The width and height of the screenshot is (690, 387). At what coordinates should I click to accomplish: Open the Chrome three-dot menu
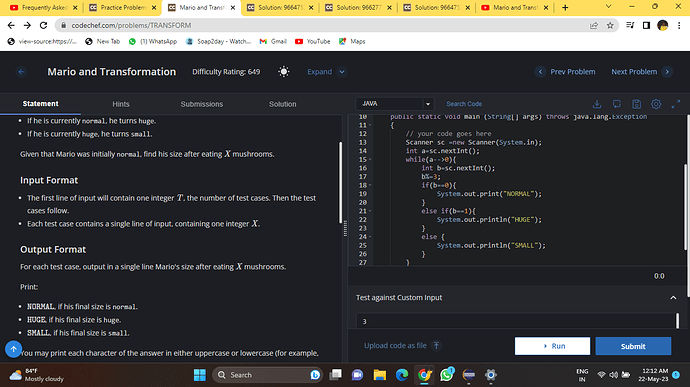pyautogui.click(x=679, y=26)
